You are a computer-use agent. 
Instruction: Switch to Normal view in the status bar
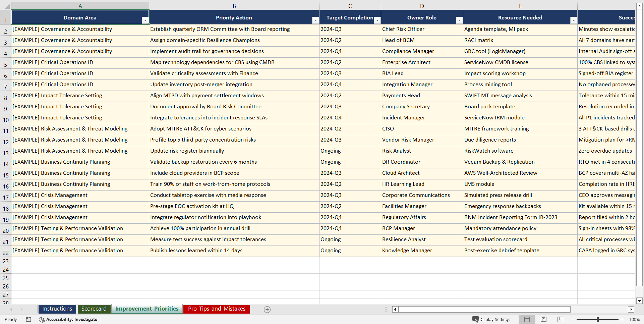[527, 319]
